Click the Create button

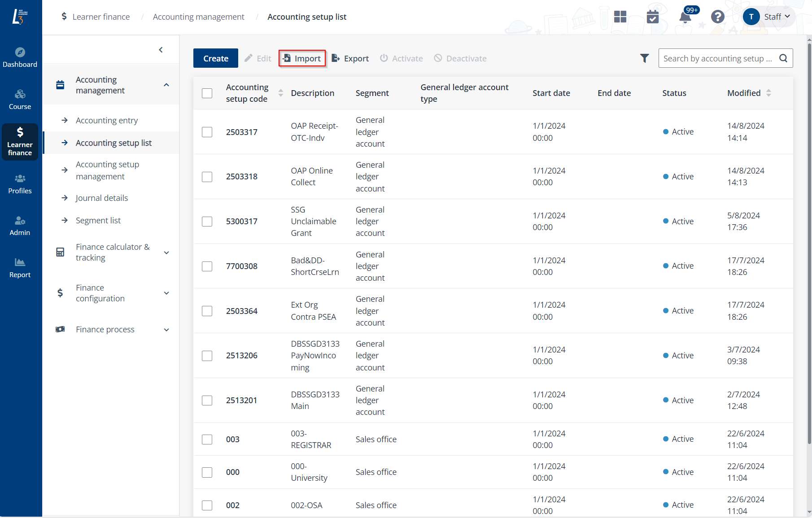pyautogui.click(x=216, y=58)
